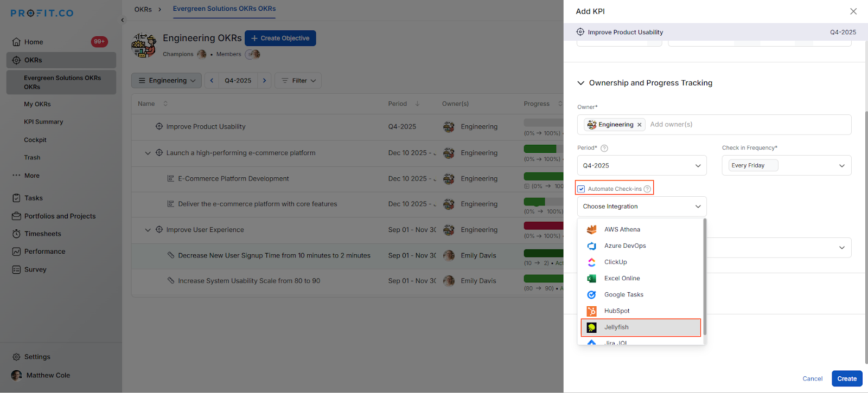Open Evergreen Solutions OKRs breadcrumb link

[x=224, y=9]
